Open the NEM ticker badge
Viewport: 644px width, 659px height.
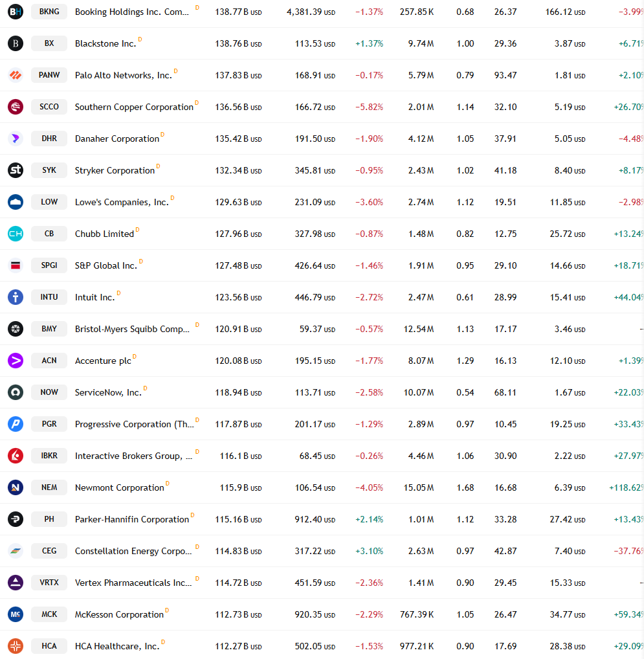pos(49,487)
